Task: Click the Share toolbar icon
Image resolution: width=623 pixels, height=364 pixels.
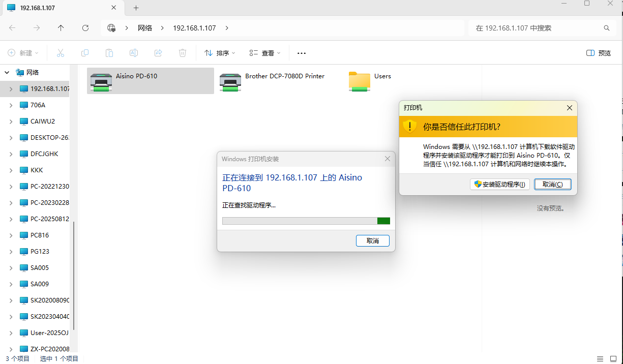Action: pos(158,53)
